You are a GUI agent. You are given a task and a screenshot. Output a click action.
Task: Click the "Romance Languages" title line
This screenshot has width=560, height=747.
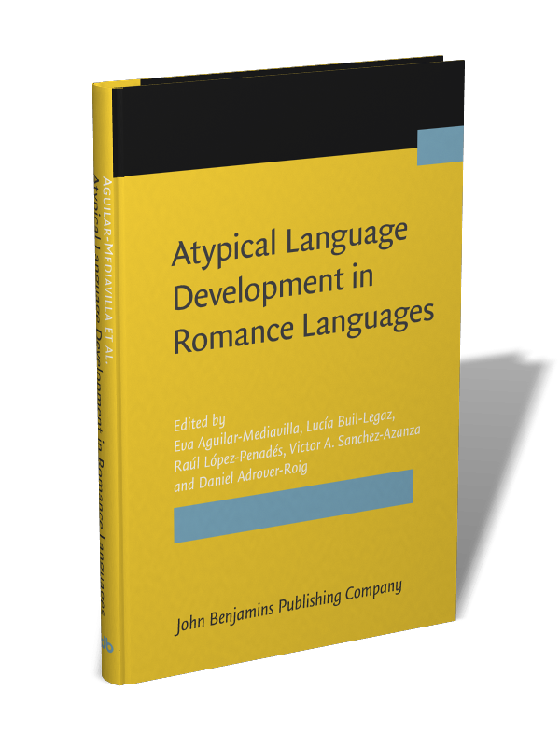coord(303,323)
